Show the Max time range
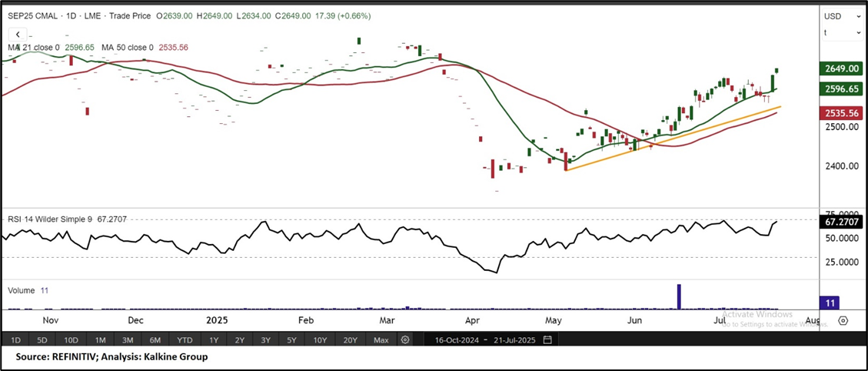 point(381,340)
